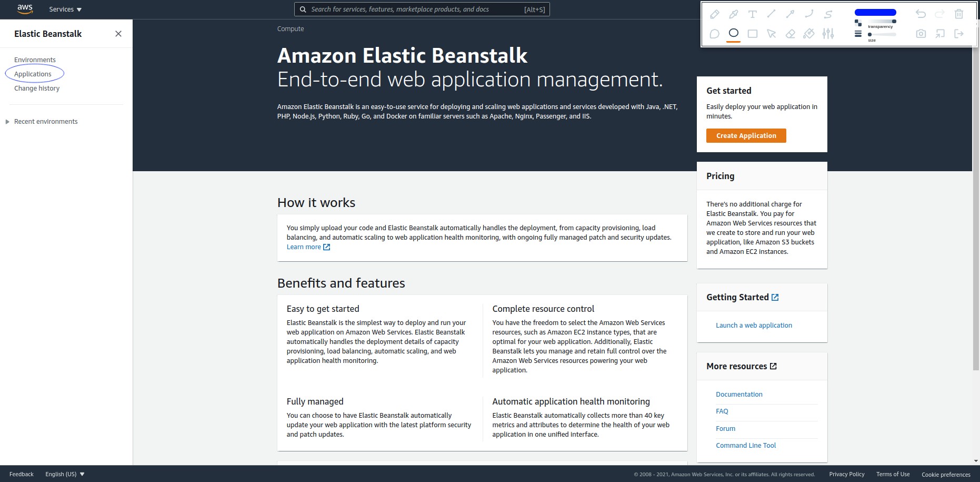Click the Feedback button in footer
980x482 pixels.
point(22,474)
